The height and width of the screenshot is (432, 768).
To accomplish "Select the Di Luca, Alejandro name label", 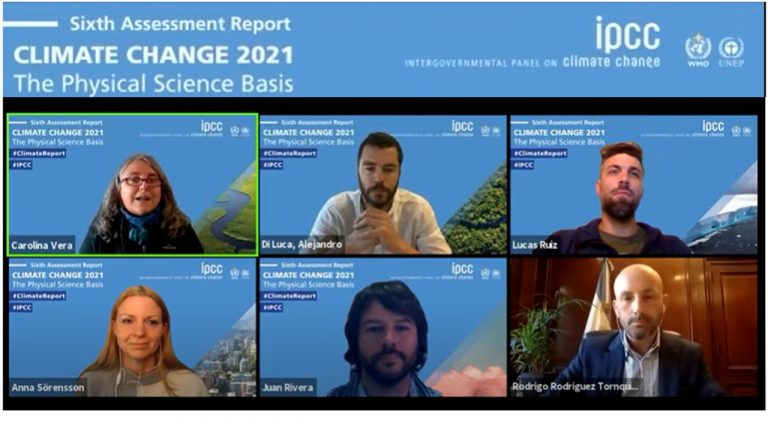I will click(302, 244).
